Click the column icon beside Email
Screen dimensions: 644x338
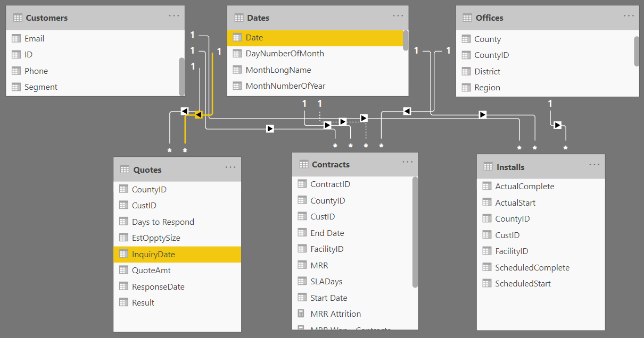point(16,38)
